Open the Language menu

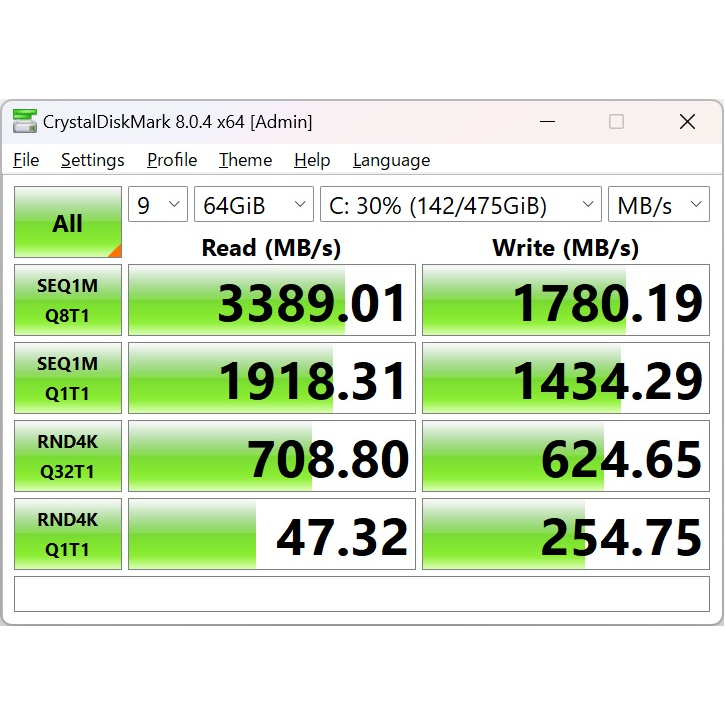[x=391, y=160]
